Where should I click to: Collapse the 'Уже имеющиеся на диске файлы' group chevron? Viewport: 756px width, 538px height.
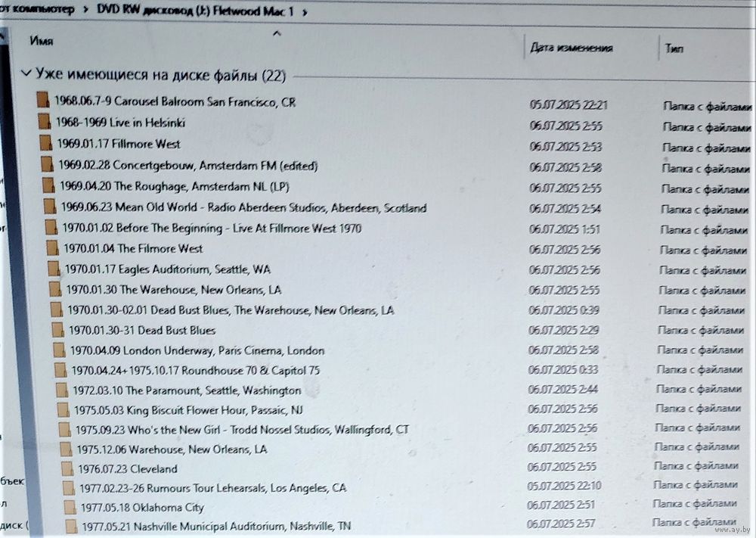(x=26, y=73)
